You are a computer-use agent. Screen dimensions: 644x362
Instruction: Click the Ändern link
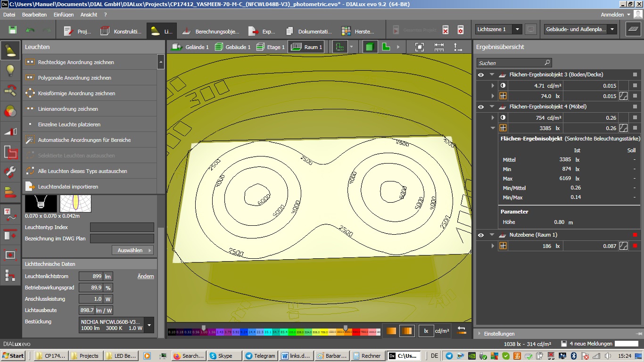[146, 276]
